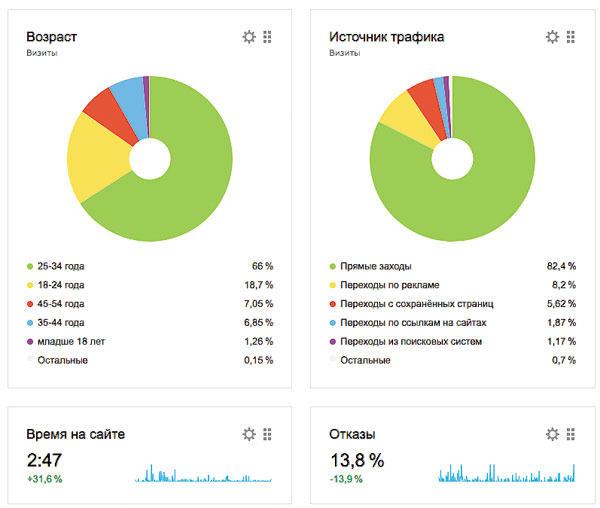Click the 7,05 % value
Viewport: 600px width, 508px height.
(x=259, y=304)
